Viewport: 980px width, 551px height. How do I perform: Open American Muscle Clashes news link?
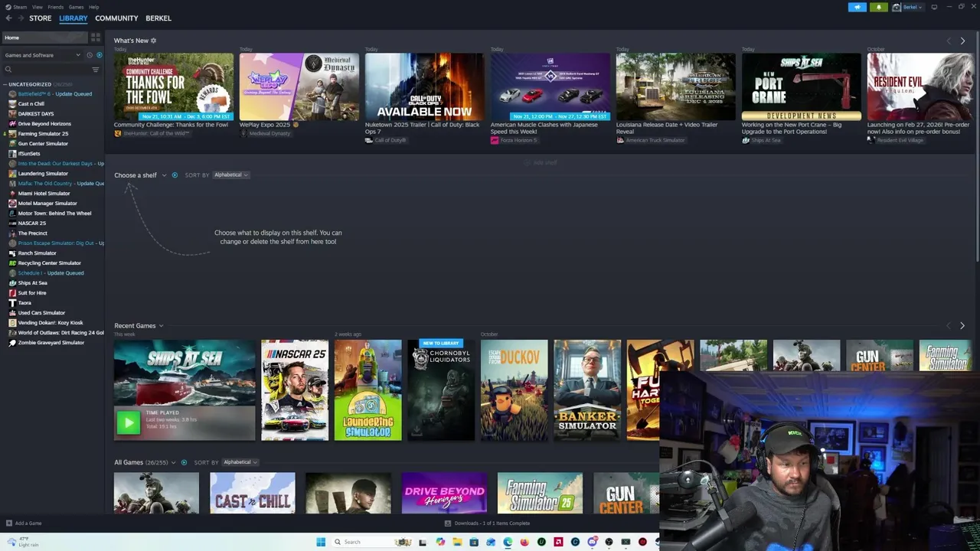[544, 128]
